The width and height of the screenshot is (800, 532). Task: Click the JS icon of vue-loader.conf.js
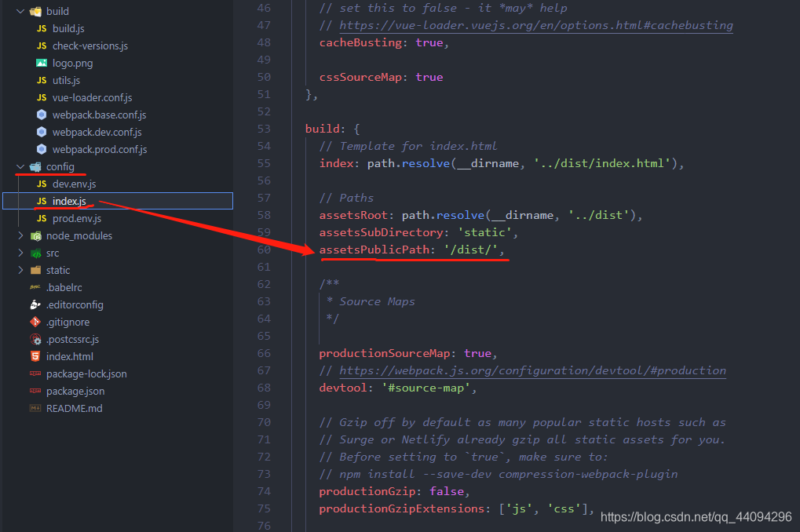(42, 97)
